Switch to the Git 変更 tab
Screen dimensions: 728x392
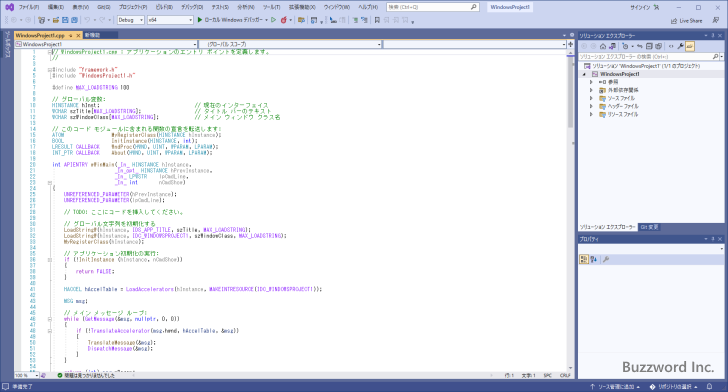pyautogui.click(x=649, y=227)
